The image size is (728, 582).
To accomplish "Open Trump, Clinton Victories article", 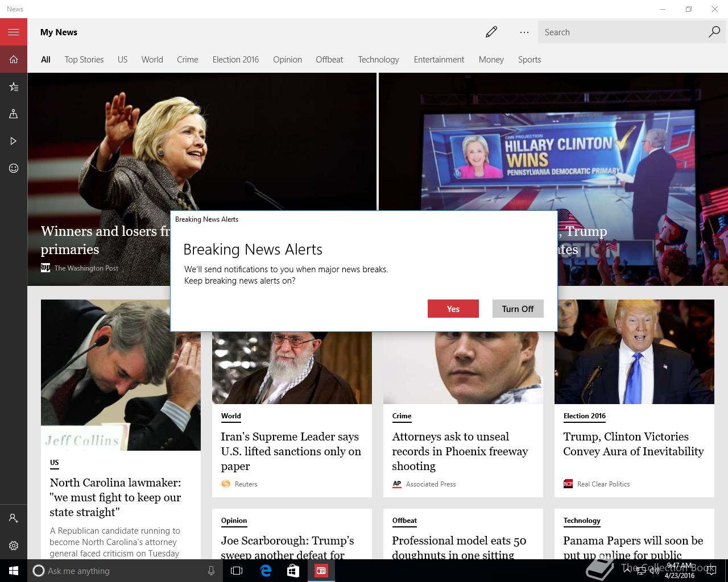I will tap(634, 444).
